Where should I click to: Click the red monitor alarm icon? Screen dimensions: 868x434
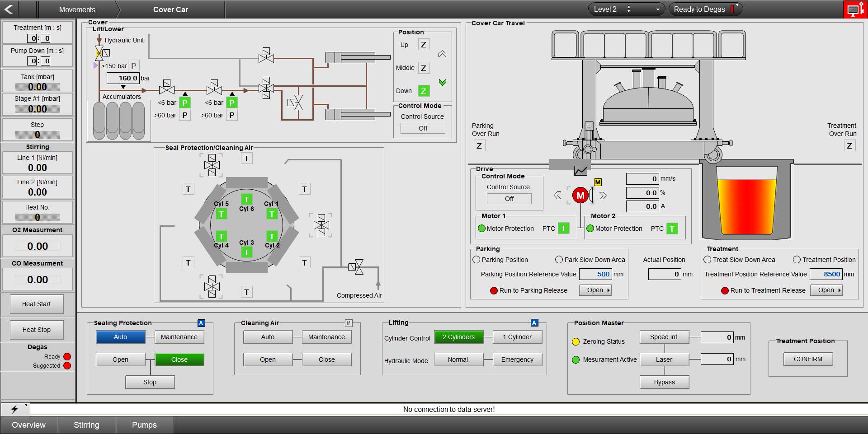(855, 9)
